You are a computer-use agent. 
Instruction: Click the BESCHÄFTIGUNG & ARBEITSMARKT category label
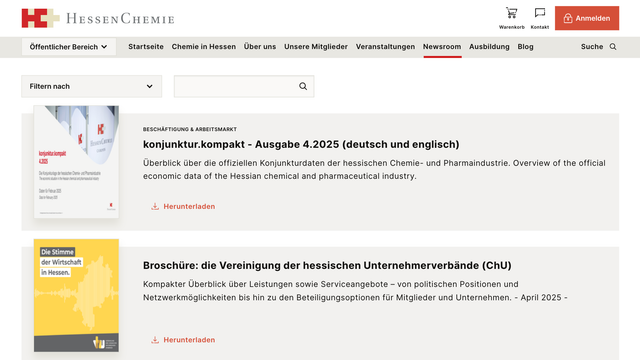pos(190,129)
